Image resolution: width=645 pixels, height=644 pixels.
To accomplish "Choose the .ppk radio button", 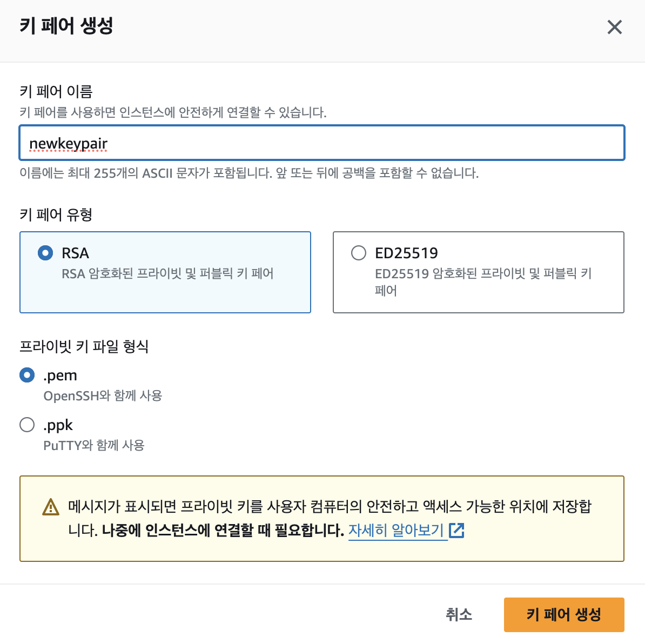I will click(27, 424).
